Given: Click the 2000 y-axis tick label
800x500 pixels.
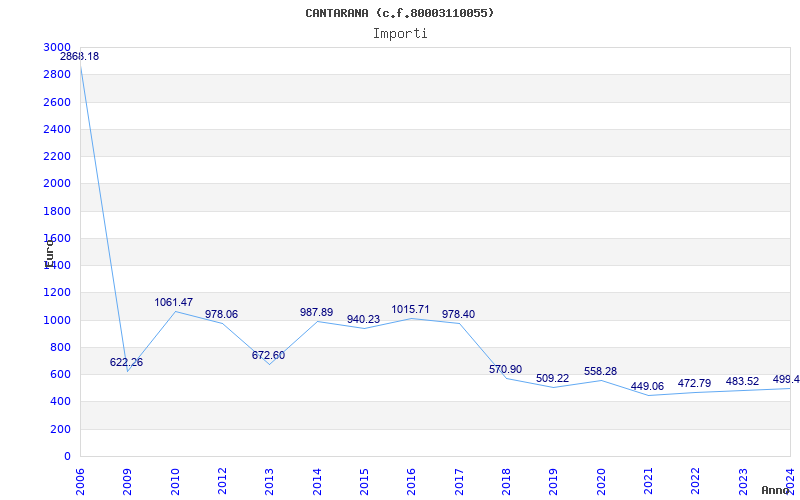Looking at the screenshot, I should (57, 184).
